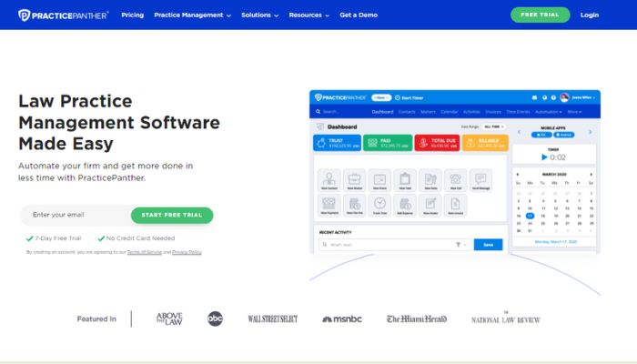This screenshot has width=637, height=364.
Task: Start the timer with the play arrow
Action: tap(544, 157)
